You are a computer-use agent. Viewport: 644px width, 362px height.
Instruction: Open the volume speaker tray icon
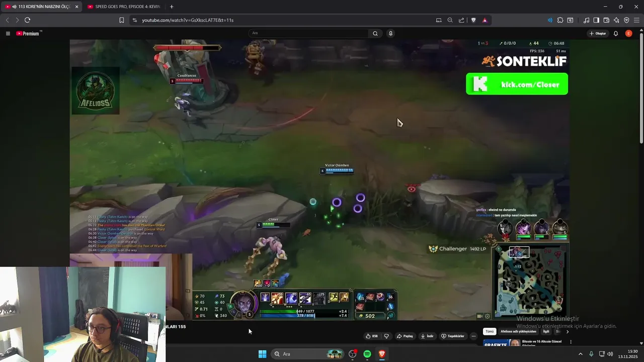click(610, 354)
